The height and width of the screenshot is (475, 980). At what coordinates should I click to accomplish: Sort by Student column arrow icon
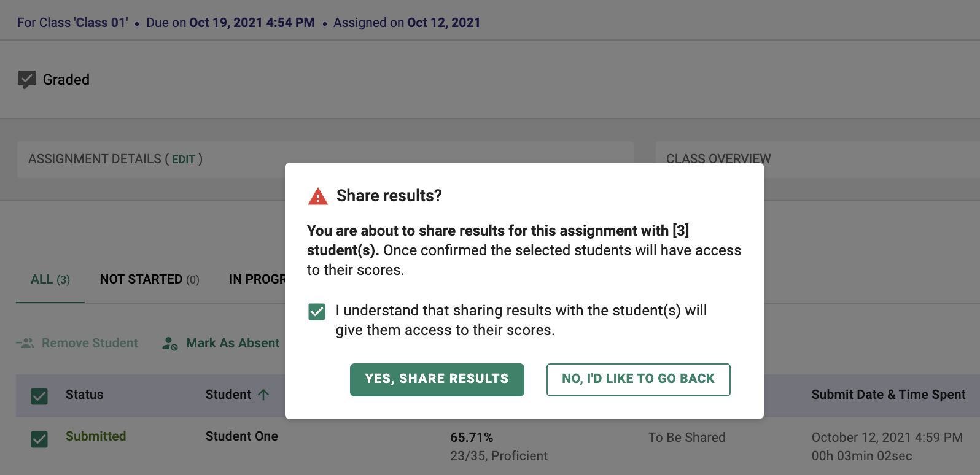263,395
